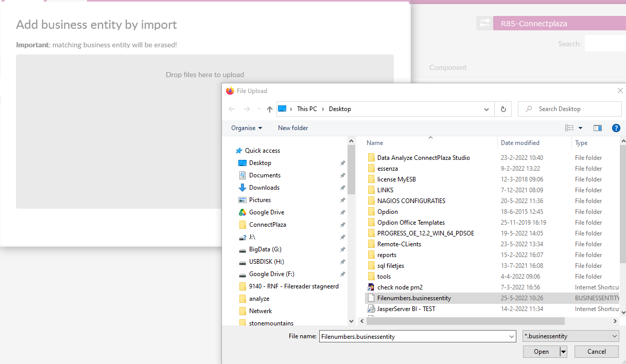Click the File name input field
626x364 pixels.
pos(413,336)
